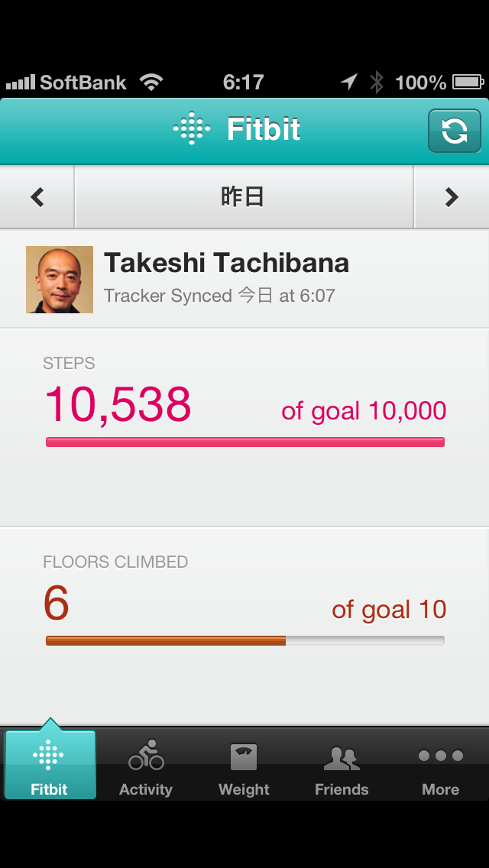Tap the floors goal 10 text
The image size is (489, 868).
click(389, 610)
